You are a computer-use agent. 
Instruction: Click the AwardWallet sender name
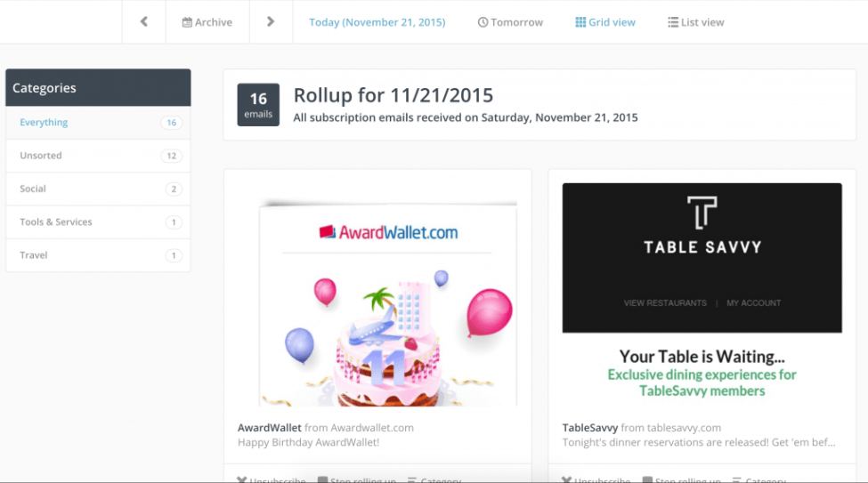(270, 428)
